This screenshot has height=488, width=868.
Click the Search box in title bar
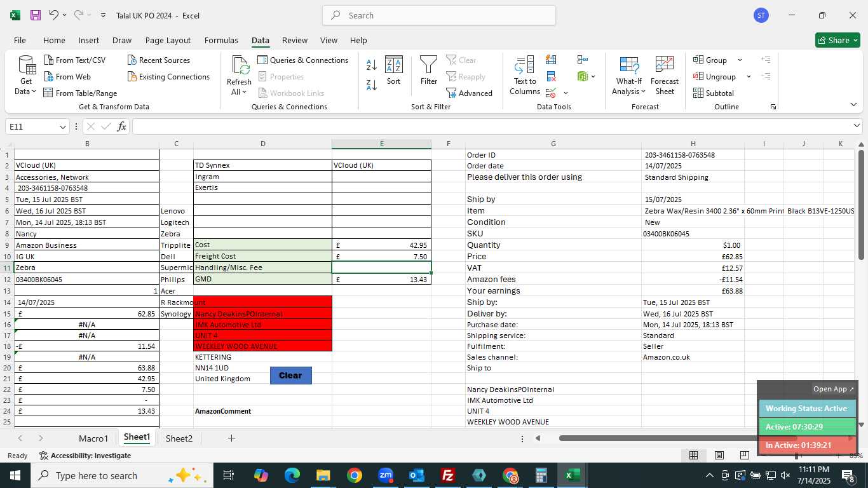pyautogui.click(x=439, y=15)
